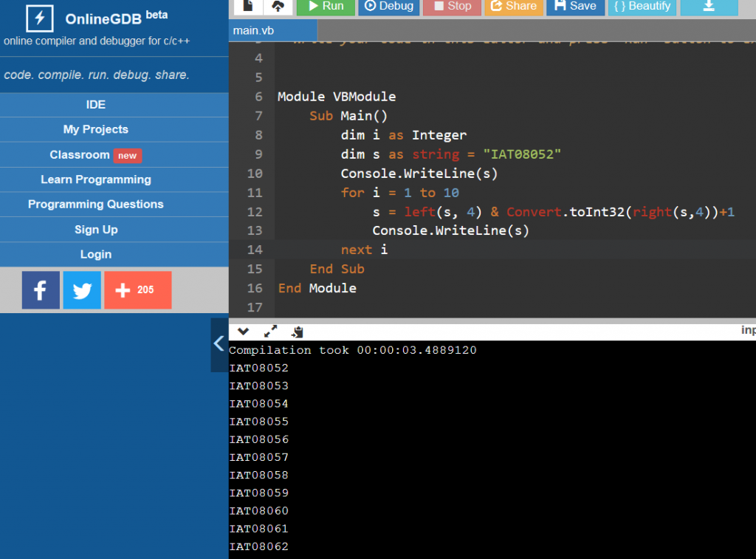Start debugging with the Debug button

pyautogui.click(x=388, y=7)
